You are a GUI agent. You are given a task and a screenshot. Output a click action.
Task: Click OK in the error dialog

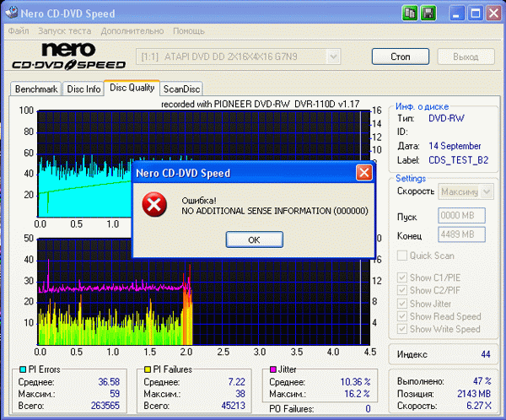tap(255, 240)
